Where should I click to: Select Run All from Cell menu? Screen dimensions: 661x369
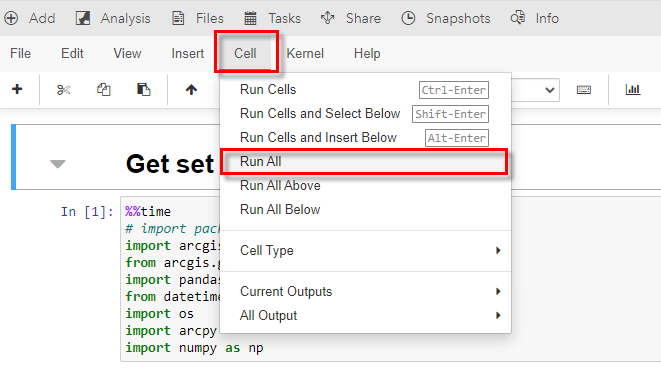(x=364, y=162)
